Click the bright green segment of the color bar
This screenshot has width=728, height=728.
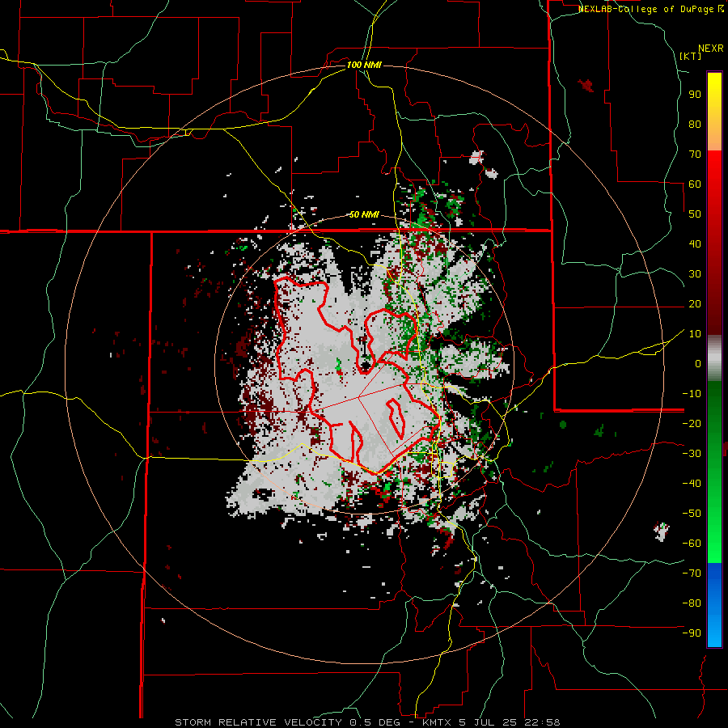(714, 534)
